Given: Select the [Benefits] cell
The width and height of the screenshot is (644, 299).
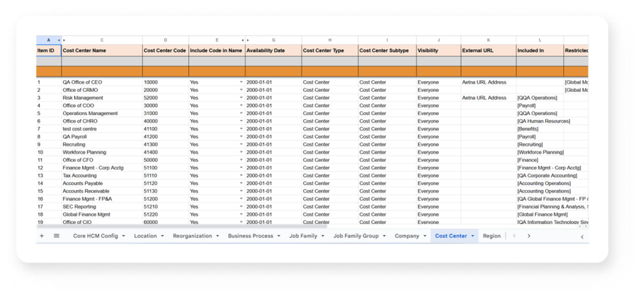Looking at the screenshot, I should tap(540, 129).
